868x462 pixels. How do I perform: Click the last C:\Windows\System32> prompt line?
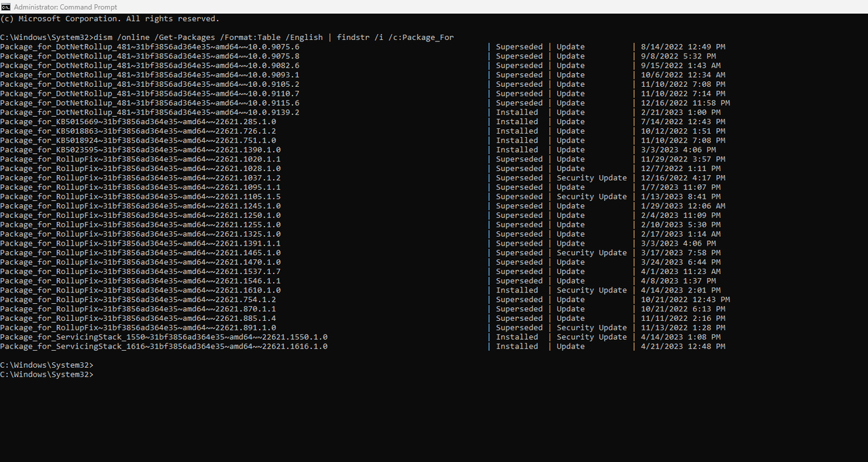(x=47, y=374)
